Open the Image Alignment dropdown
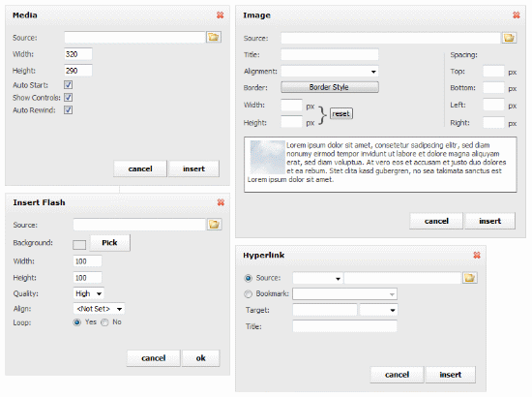Image resolution: width=532 pixels, height=397 pixels. pyautogui.click(x=330, y=72)
